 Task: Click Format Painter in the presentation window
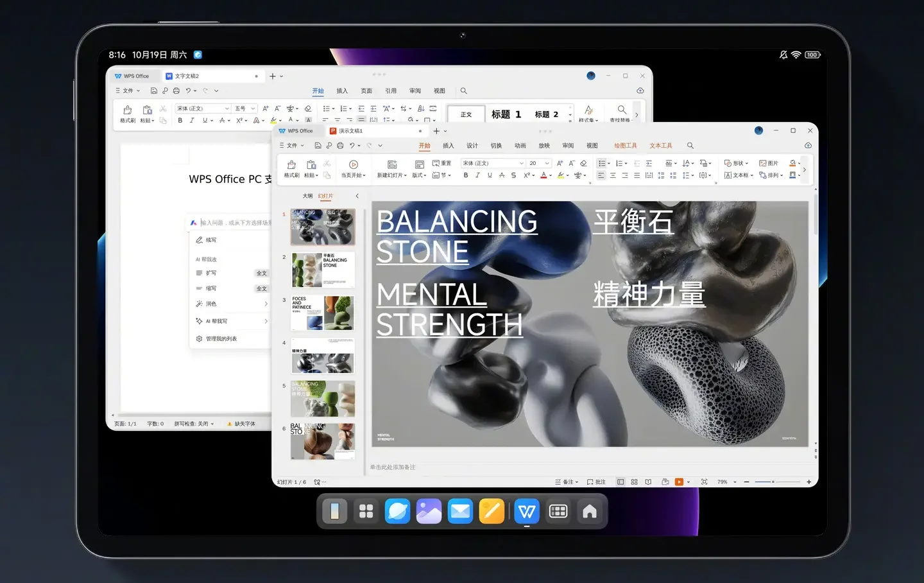(291, 169)
